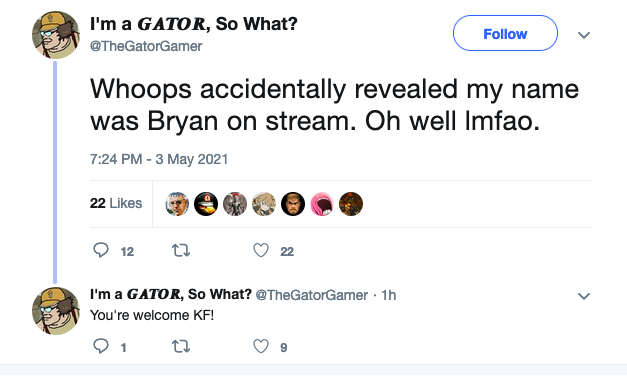Open main tweet options chevron menu
Screen dimensions: 627x377
coord(584,35)
